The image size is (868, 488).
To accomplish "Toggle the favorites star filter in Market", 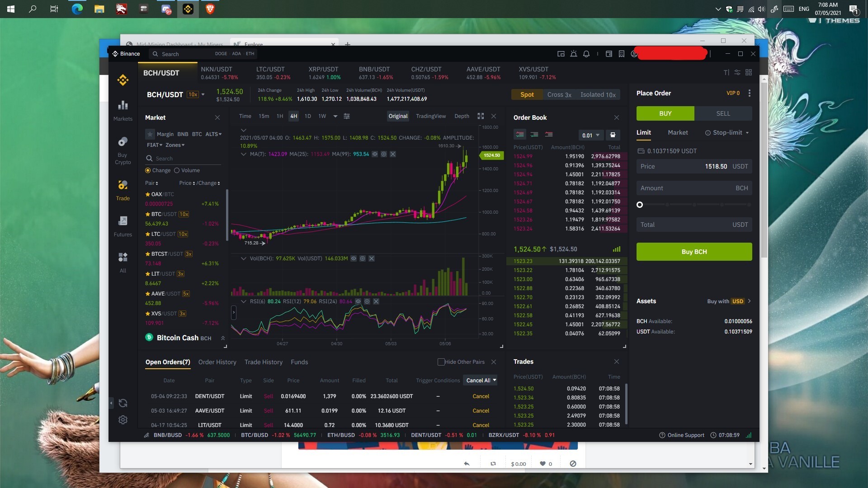I will (150, 134).
